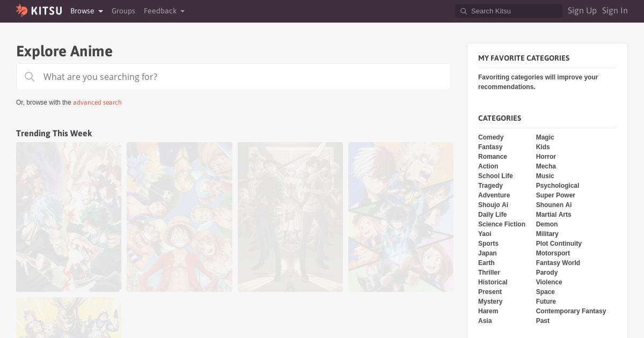This screenshot has width=644, height=338.
Task: Select the Shoujo Ai category
Action: (493, 205)
